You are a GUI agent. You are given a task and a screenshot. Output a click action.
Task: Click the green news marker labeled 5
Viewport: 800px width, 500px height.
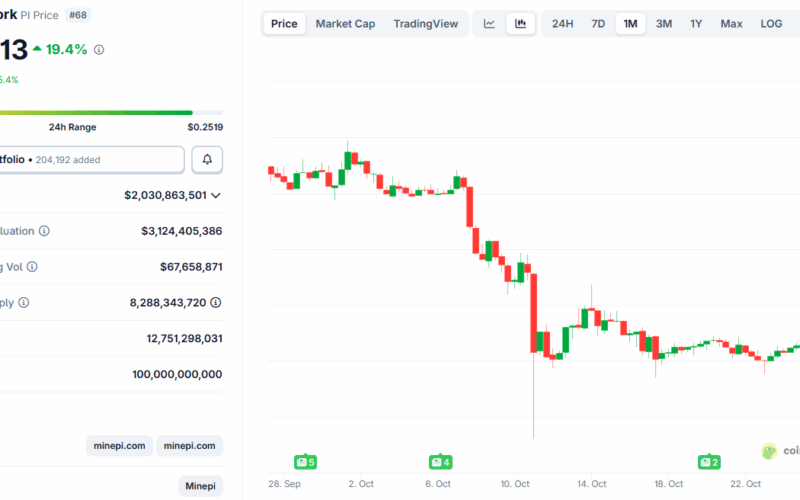pos(305,462)
